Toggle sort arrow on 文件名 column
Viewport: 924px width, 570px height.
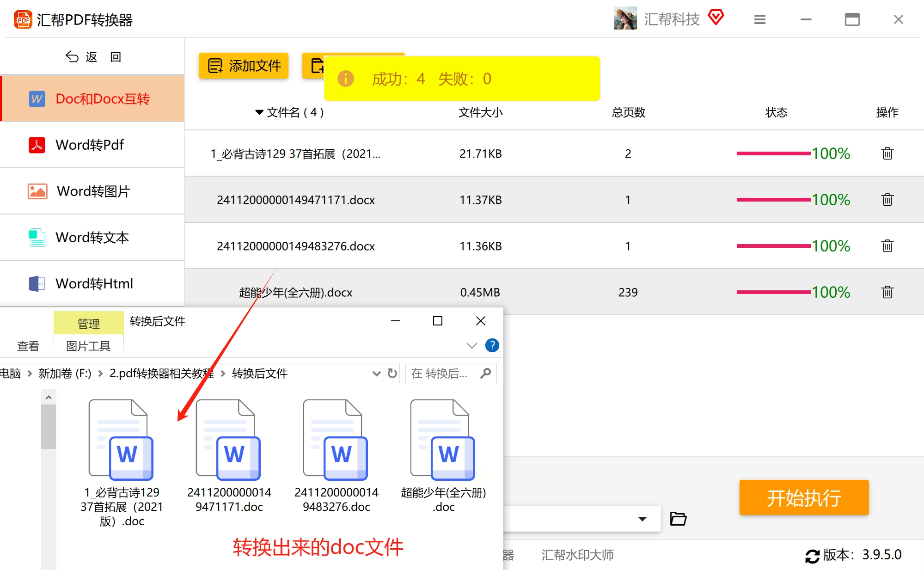pos(259,112)
